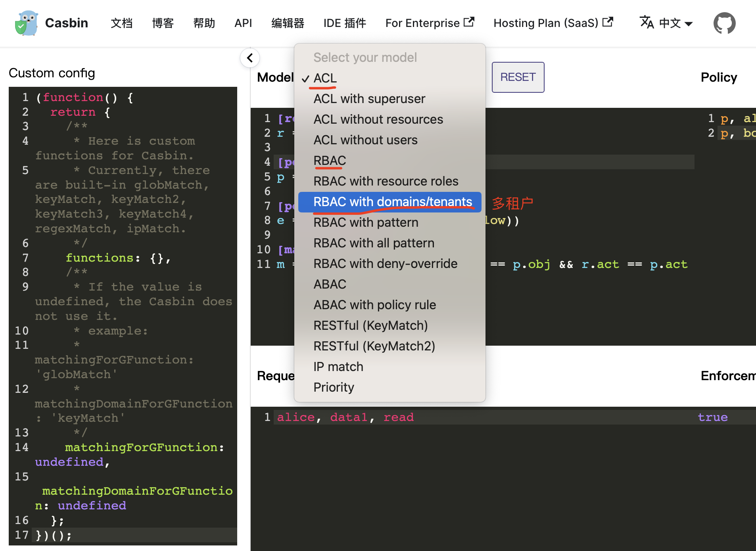Choose RBAC with domains/tenants option
The image size is (756, 551).
pyautogui.click(x=392, y=202)
